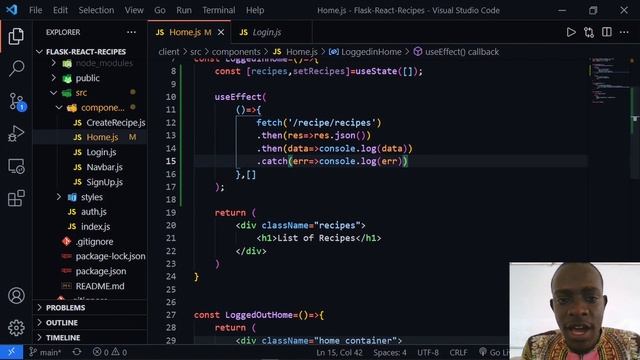Click the Ln 15, Col 42 indicator

point(339,352)
